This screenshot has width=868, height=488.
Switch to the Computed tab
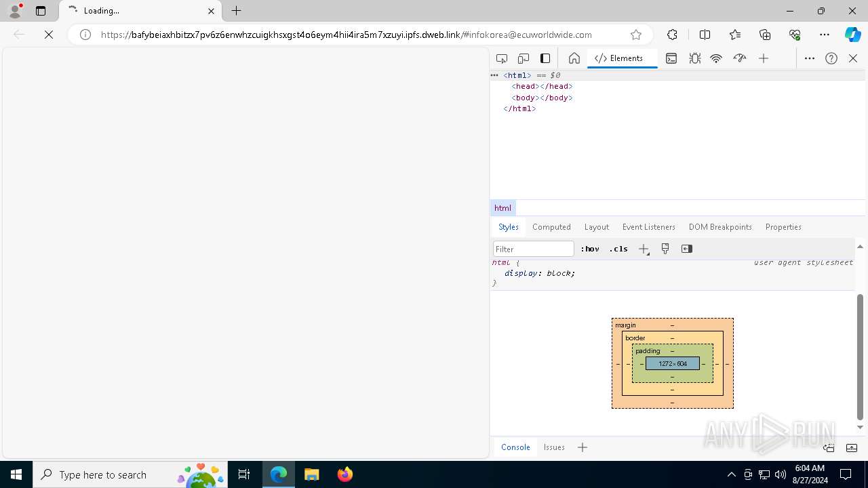click(551, 227)
